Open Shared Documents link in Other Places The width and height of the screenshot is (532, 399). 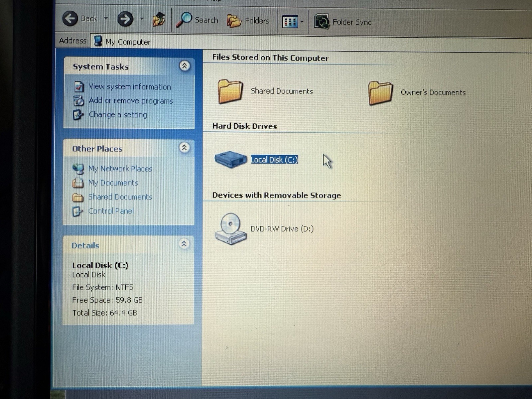pos(120,197)
